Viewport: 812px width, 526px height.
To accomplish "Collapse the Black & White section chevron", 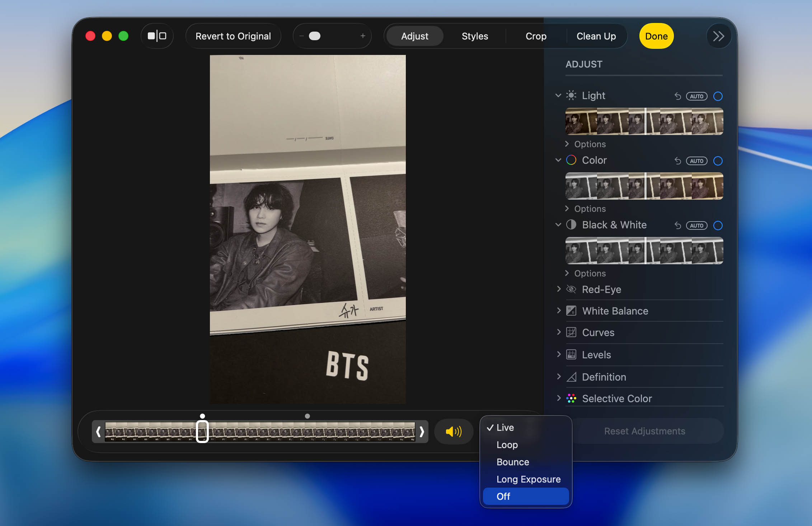I will tap(558, 225).
